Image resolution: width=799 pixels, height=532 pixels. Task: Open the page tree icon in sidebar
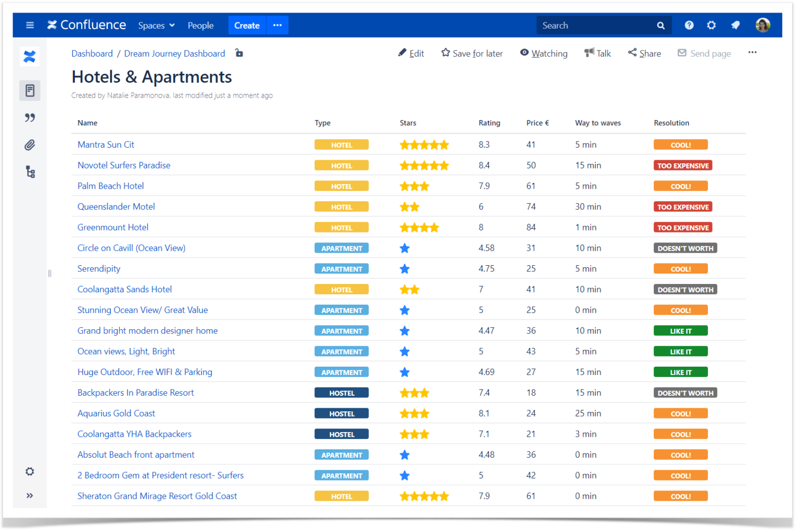[x=30, y=172]
